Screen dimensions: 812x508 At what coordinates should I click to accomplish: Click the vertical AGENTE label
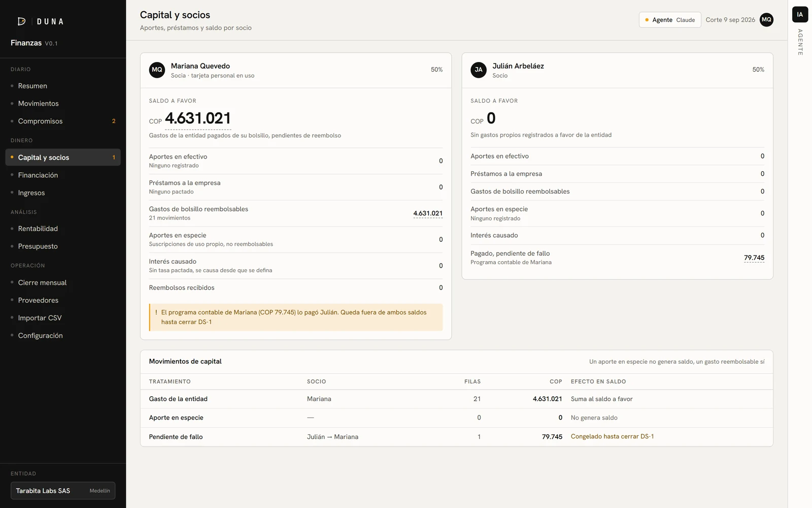pyautogui.click(x=800, y=42)
